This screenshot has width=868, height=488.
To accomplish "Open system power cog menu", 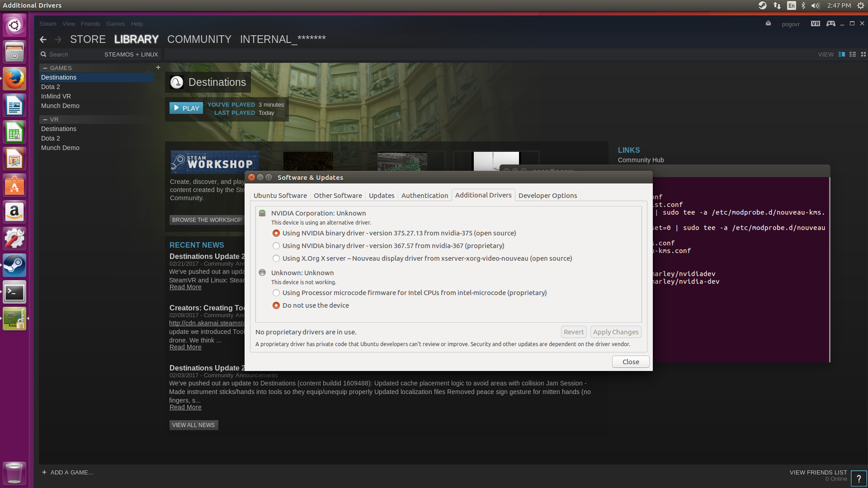I will click(861, 5).
